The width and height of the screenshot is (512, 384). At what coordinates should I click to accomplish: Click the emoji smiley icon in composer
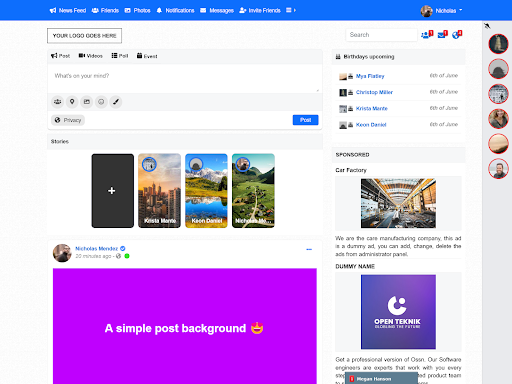tap(101, 102)
